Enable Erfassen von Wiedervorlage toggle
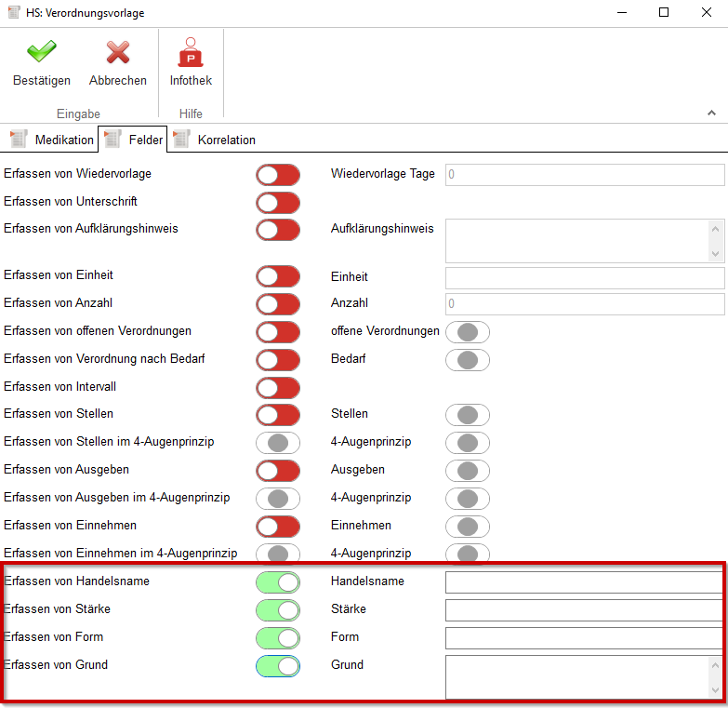The height and width of the screenshot is (708, 728). (x=278, y=175)
